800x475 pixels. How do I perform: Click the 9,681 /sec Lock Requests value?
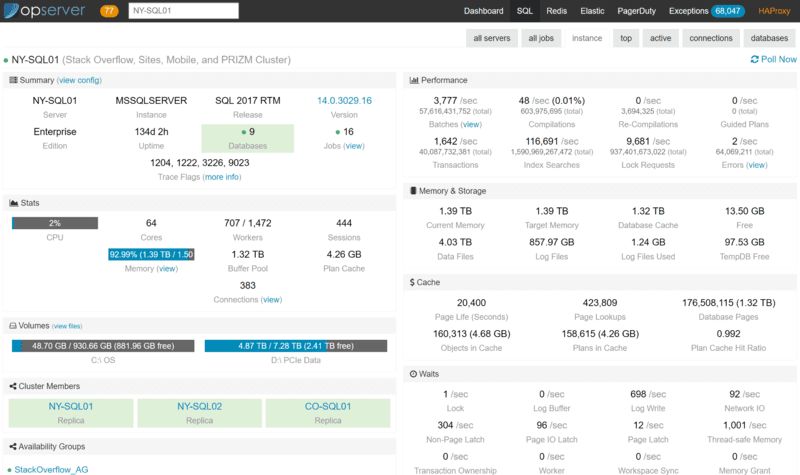point(648,141)
